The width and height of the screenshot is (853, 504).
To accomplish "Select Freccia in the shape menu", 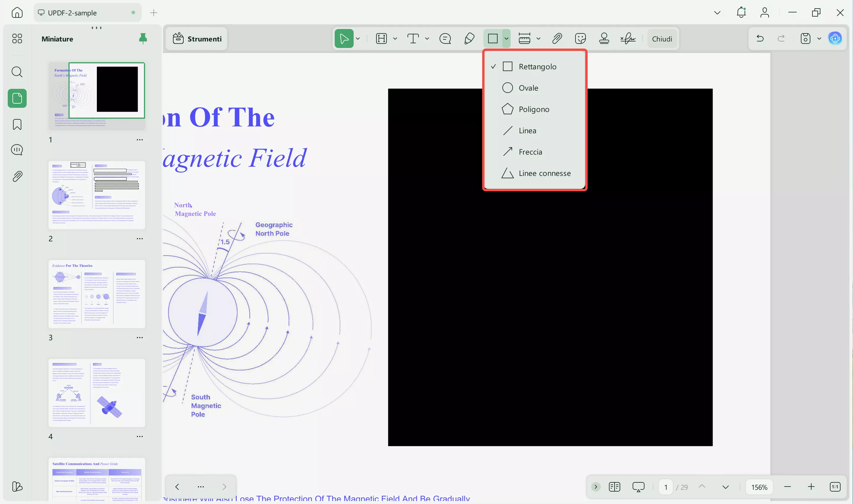I will (530, 152).
